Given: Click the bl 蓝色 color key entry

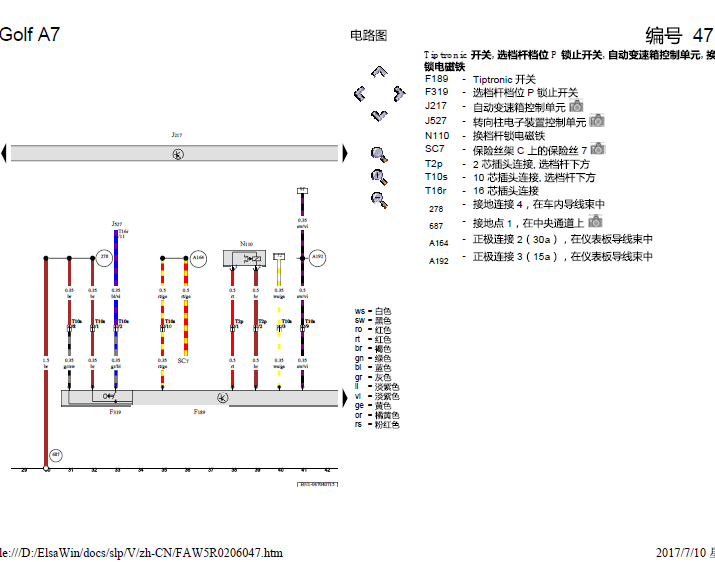Looking at the screenshot, I should pos(373,368).
